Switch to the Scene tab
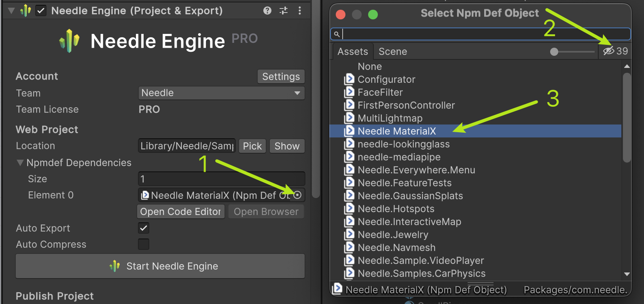This screenshot has height=304, width=644. [392, 51]
